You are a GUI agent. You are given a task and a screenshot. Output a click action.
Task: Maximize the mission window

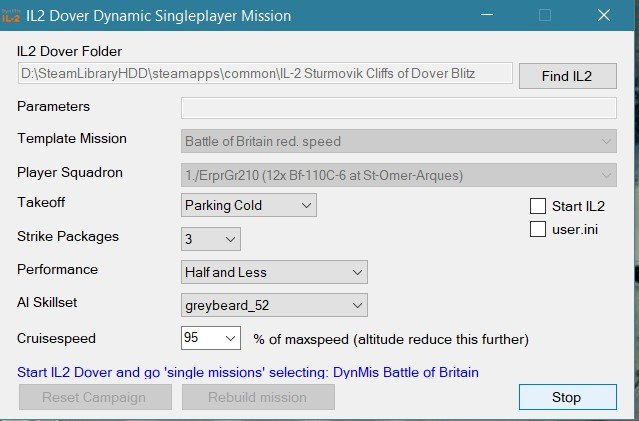[545, 15]
